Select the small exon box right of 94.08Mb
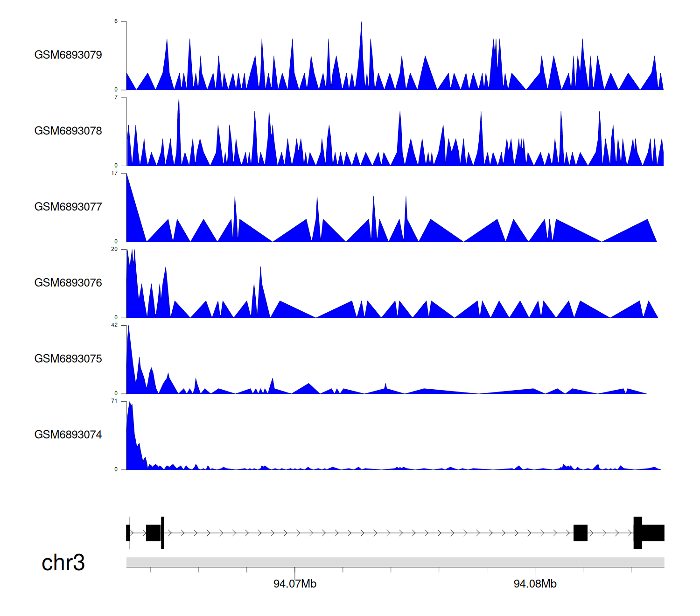 [x=580, y=533]
